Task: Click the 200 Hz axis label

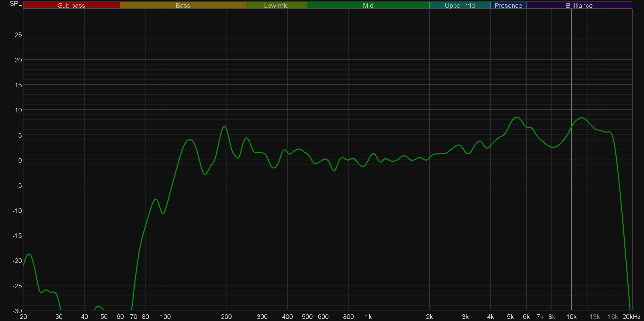Action: [226, 317]
